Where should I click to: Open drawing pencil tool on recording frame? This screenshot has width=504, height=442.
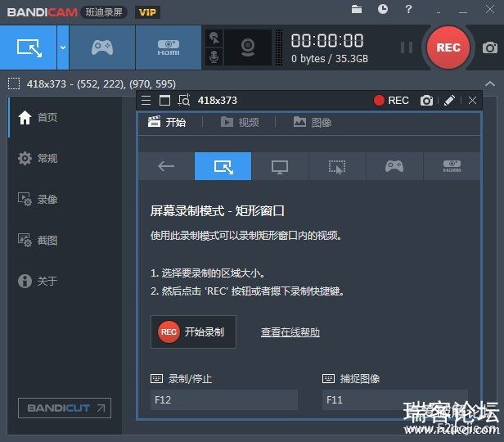click(449, 101)
